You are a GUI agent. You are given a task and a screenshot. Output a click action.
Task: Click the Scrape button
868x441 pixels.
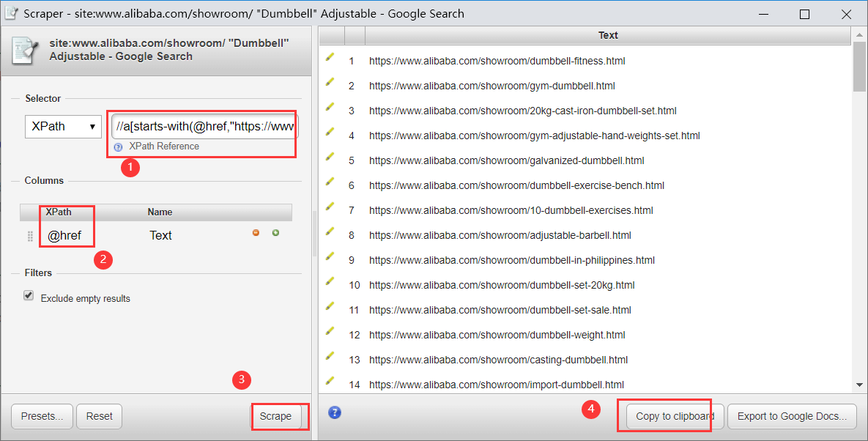pos(276,416)
